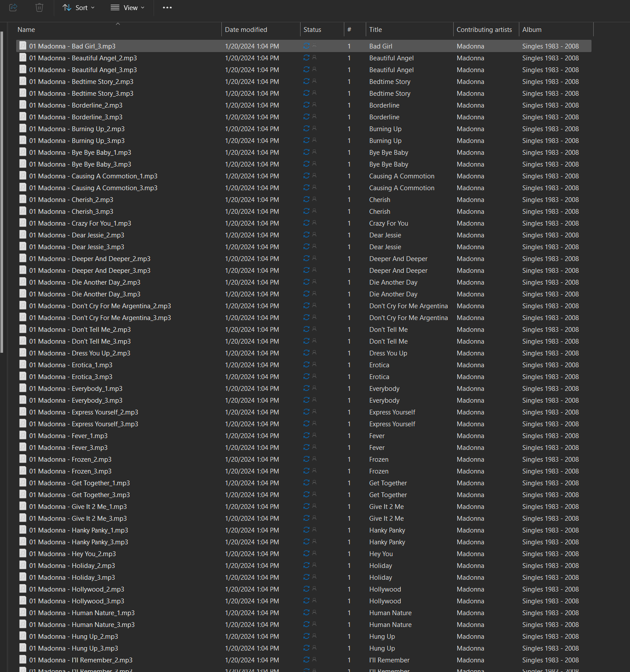Click the mp3 file icon of Crazy For You_1.mp3
Screen dimensions: 630x672
[x=23, y=223]
